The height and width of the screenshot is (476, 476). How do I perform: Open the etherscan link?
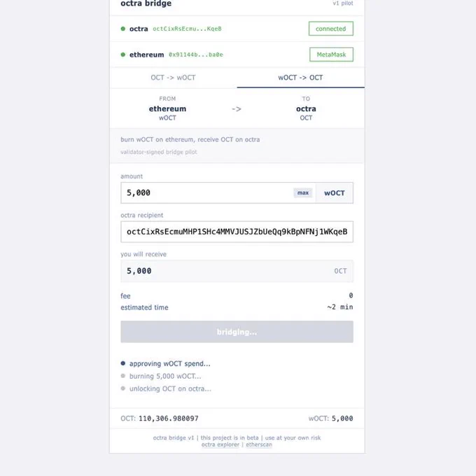tap(259, 444)
